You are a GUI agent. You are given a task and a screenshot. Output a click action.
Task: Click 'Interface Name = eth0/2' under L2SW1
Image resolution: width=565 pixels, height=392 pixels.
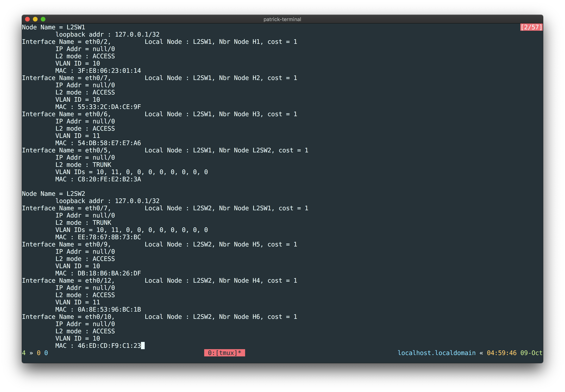pyautogui.click(x=66, y=42)
